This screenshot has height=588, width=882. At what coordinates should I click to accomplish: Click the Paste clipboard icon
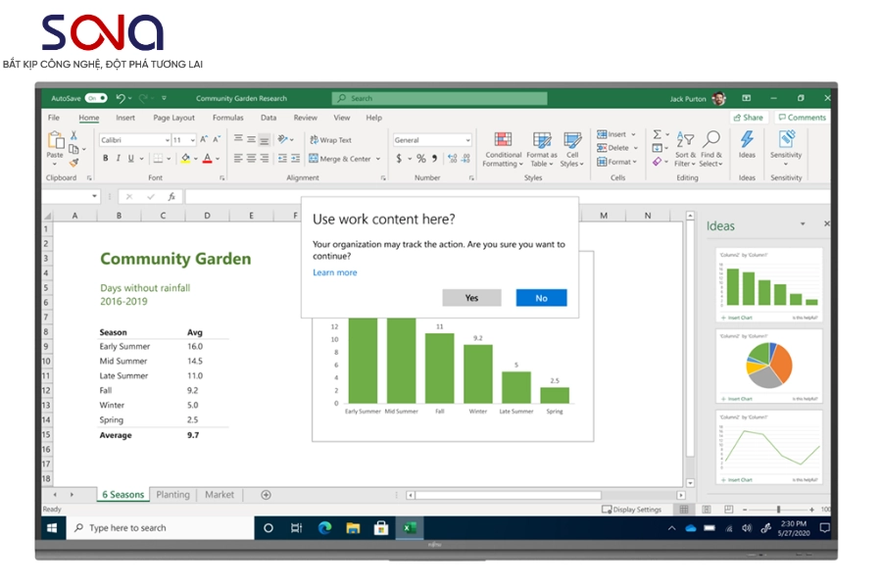(x=55, y=140)
